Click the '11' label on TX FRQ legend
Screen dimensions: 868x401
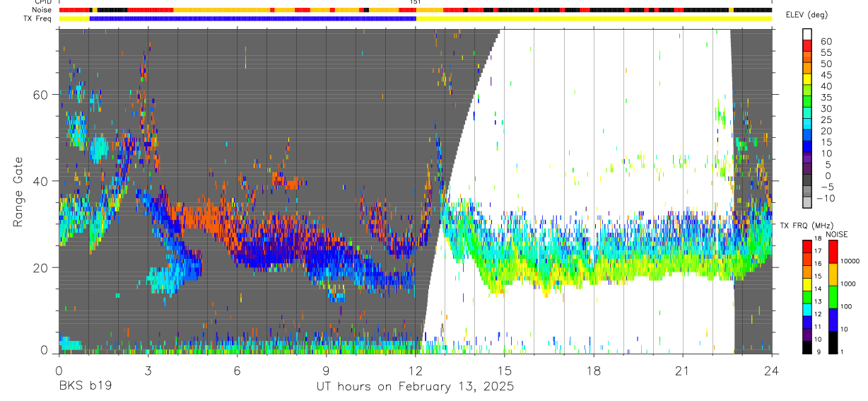coord(816,327)
